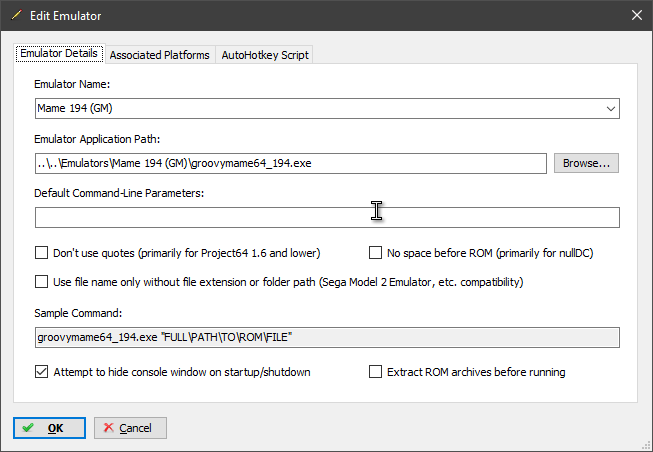The height and width of the screenshot is (452, 653).
Task: Enable Use file name only without extension
Action: [x=42, y=282]
